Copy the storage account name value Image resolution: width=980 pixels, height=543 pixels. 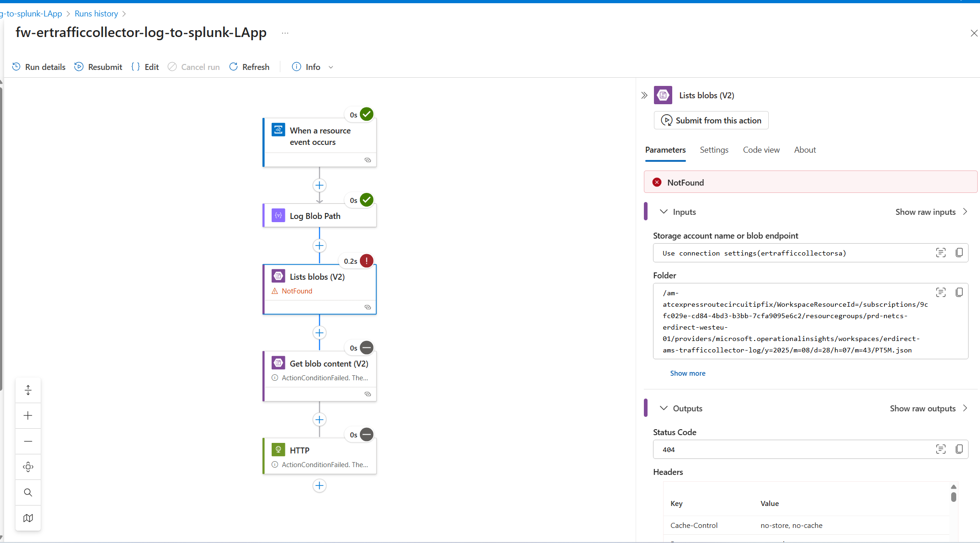(x=959, y=253)
